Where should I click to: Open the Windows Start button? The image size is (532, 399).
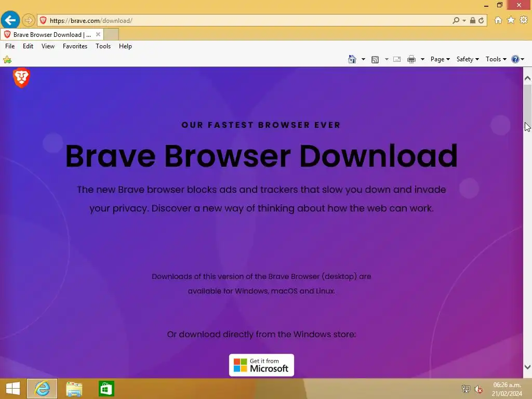click(13, 389)
